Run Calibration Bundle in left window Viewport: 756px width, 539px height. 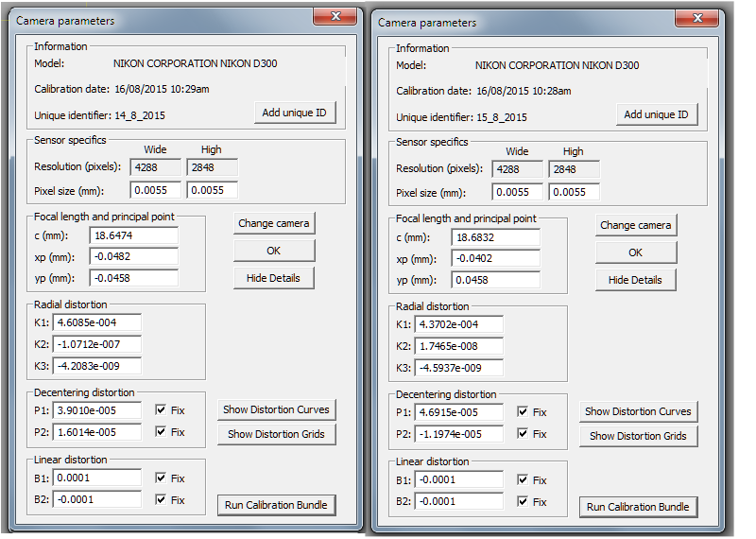[x=276, y=505]
